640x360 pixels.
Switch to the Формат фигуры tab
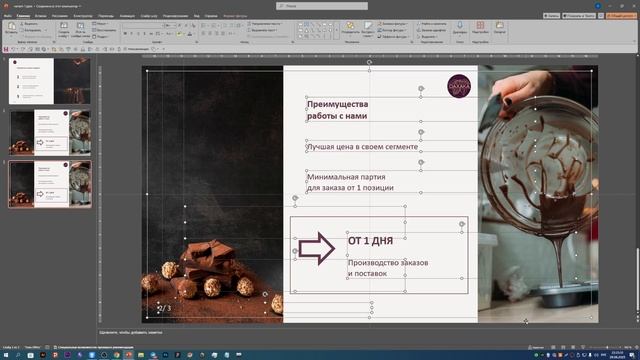(x=235, y=16)
